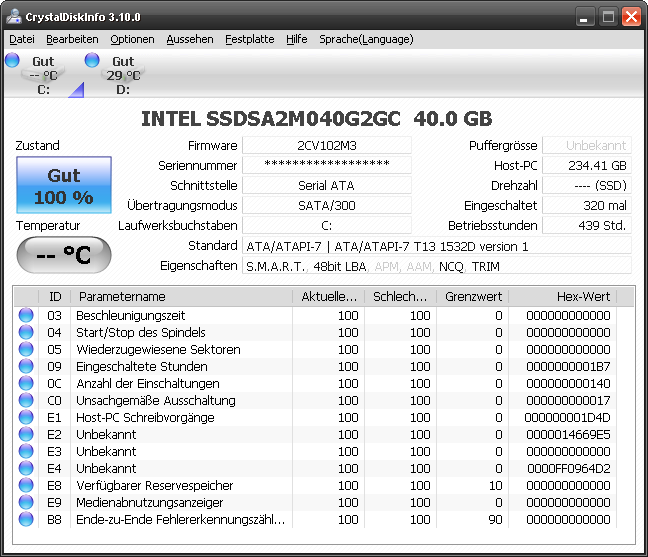This screenshot has height=557, width=648.
Task: Click hex value 000000000140
Action: coord(568,383)
